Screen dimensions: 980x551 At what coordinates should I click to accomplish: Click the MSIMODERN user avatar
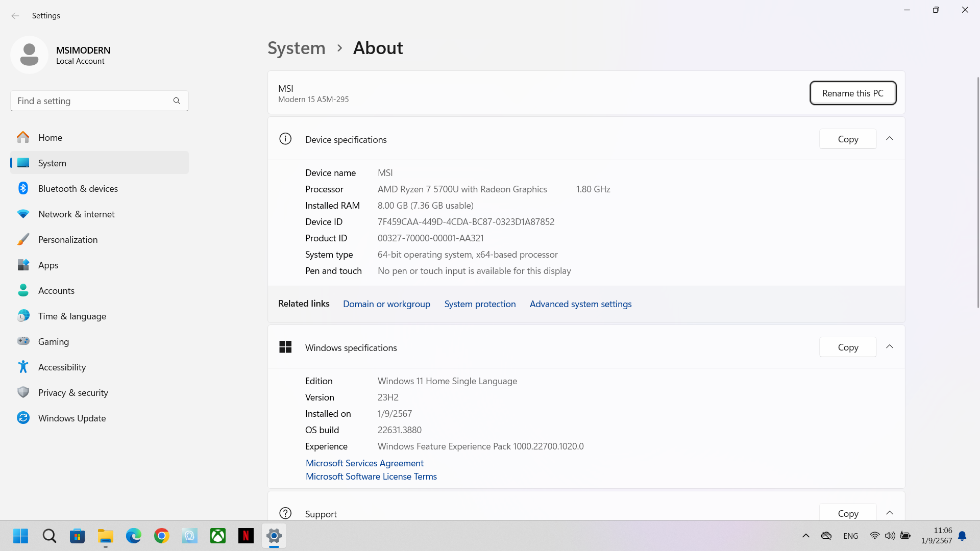pos(29,55)
